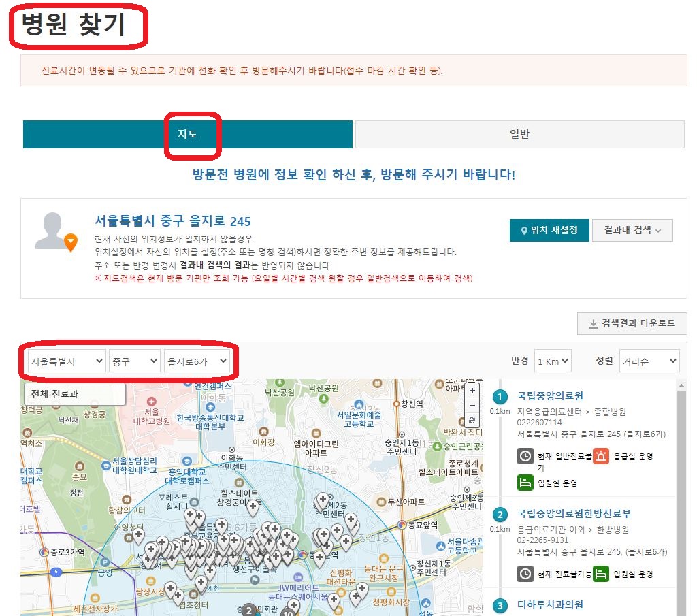Click the clock icon next to 현재 진료불가능
699x616 pixels.
[x=524, y=574]
